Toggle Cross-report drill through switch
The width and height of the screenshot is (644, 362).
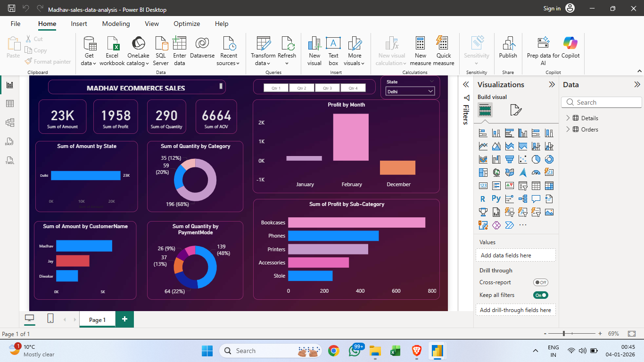click(541, 282)
